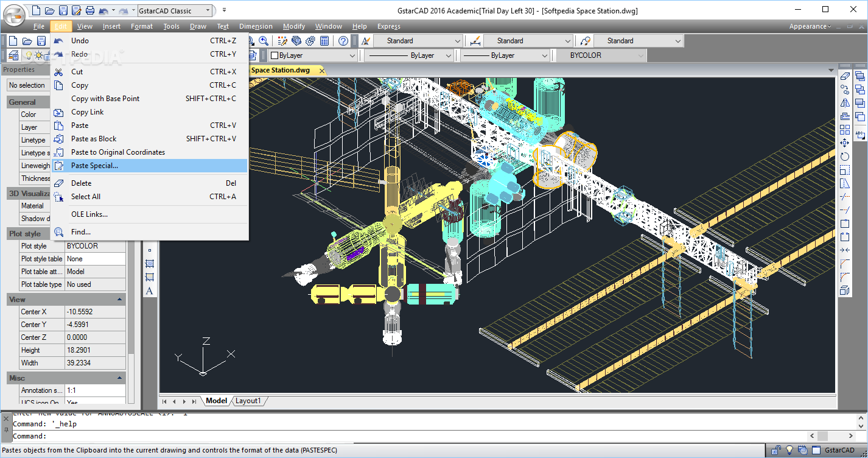Open the Express menu
Image resolution: width=868 pixels, height=458 pixels.
tap(389, 26)
